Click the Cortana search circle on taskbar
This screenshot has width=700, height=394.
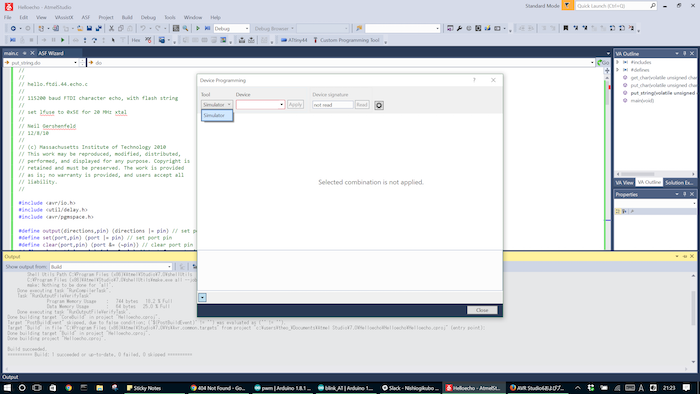[22, 388]
